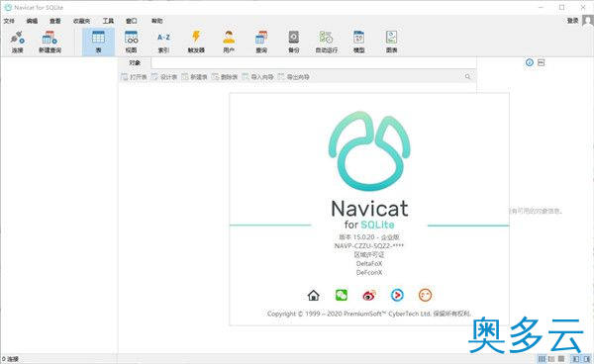The image size is (594, 364).
Task: Open the 收藏夹 (Favorites) menu
Action: tap(81, 21)
